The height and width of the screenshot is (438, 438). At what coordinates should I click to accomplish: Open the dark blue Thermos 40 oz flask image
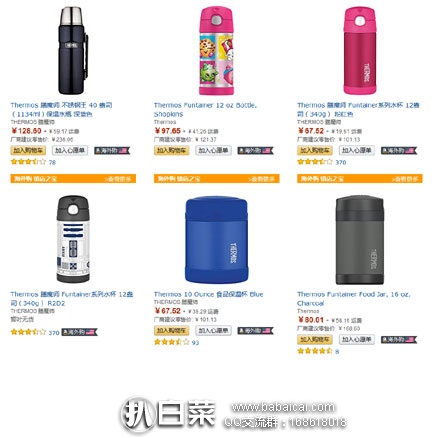(x=73, y=51)
